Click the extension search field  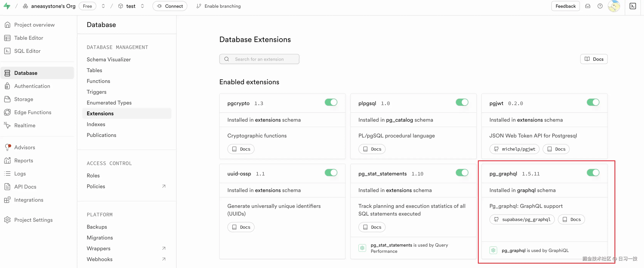(259, 59)
